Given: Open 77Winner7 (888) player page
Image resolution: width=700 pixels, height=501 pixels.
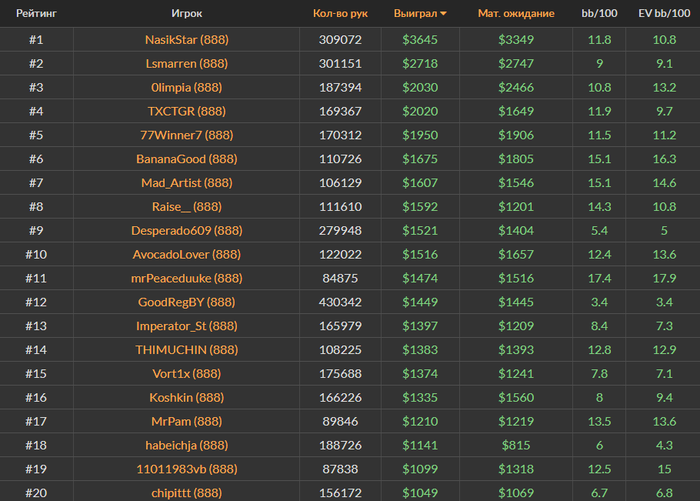Looking at the screenshot, I should click(187, 135).
